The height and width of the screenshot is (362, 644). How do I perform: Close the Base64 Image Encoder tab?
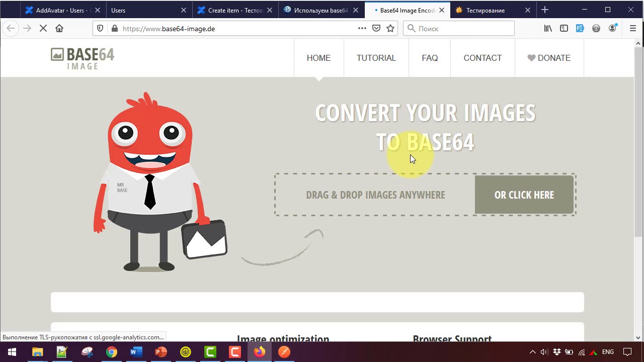pyautogui.click(x=442, y=10)
